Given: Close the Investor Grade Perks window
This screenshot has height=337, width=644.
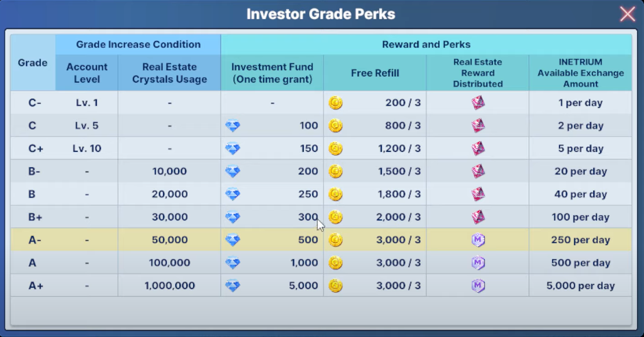Looking at the screenshot, I should (x=627, y=14).
